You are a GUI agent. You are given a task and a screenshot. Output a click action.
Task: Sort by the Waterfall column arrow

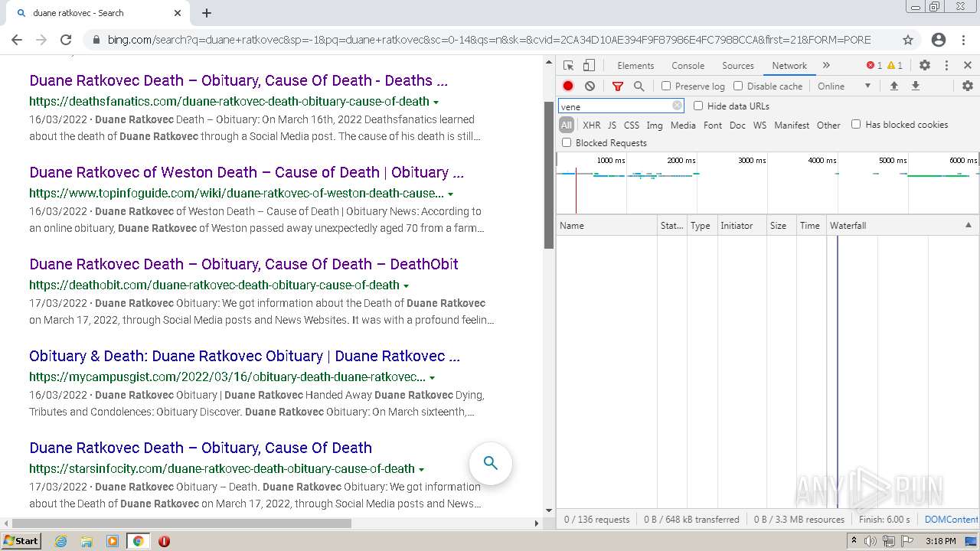pyautogui.click(x=968, y=225)
